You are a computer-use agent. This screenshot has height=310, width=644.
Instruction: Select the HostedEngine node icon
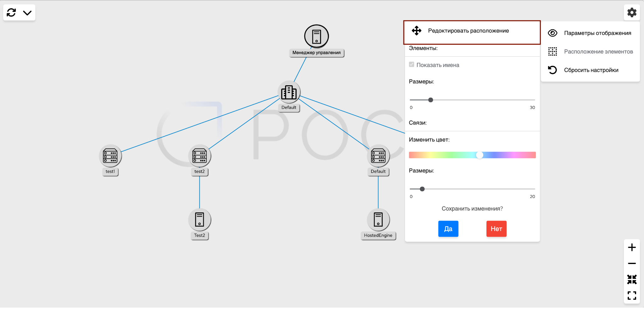(x=378, y=220)
